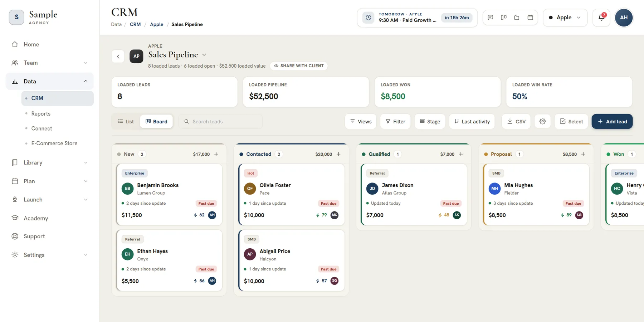This screenshot has width=644, height=322.
Task: Click the Add lead button
Action: [612, 121]
